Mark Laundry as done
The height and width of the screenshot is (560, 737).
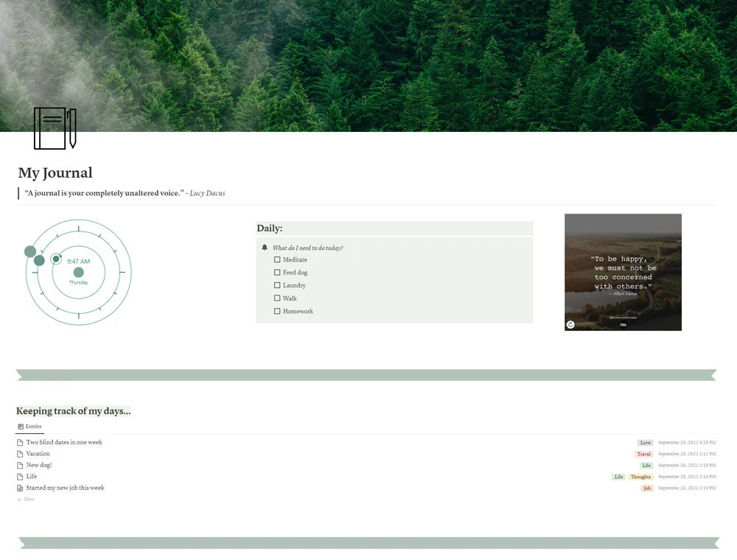tap(277, 285)
